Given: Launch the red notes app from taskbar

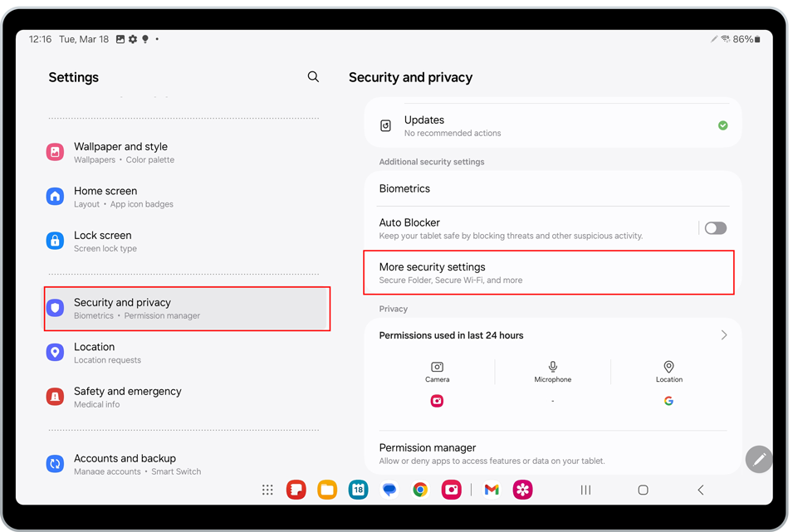Looking at the screenshot, I should [x=296, y=490].
